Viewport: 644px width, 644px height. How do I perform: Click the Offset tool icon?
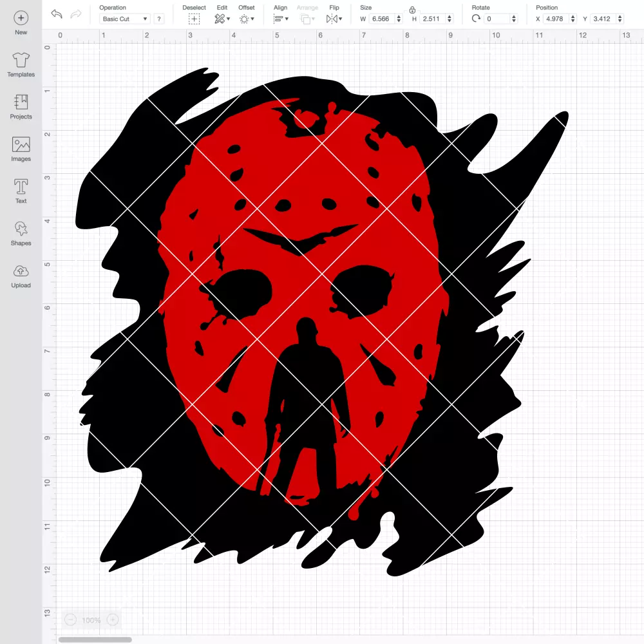[x=244, y=19]
